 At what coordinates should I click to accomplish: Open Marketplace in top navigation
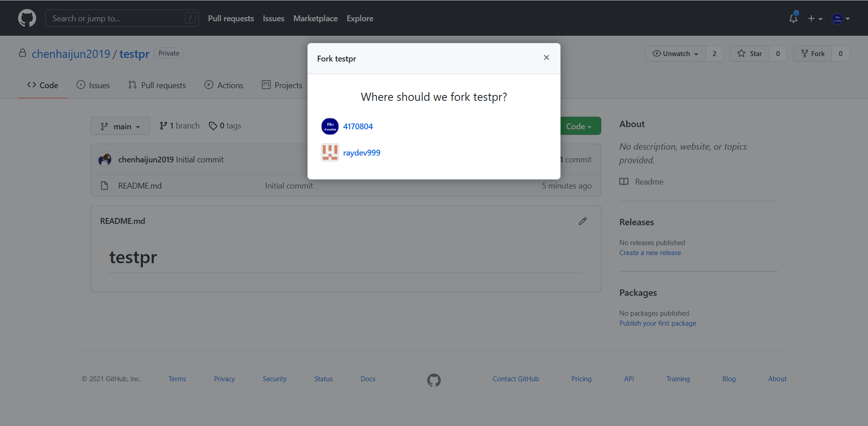coord(316,19)
